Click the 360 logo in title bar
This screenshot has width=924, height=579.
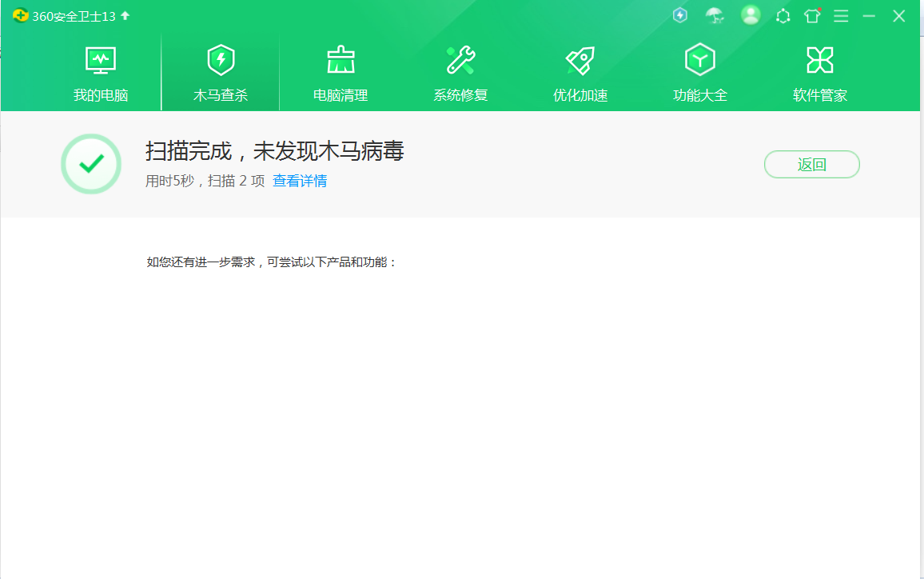[x=20, y=16]
